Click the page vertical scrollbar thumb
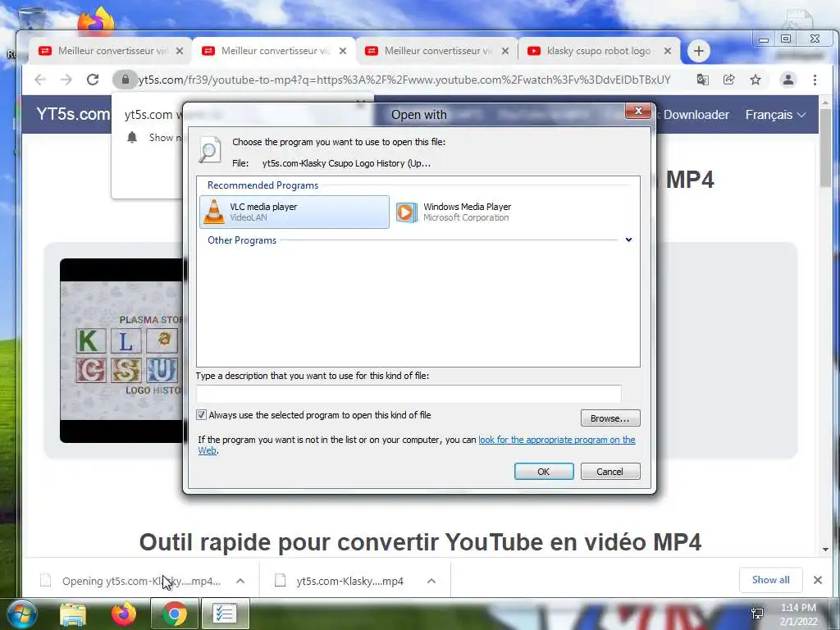The image size is (840, 630). coord(825,148)
